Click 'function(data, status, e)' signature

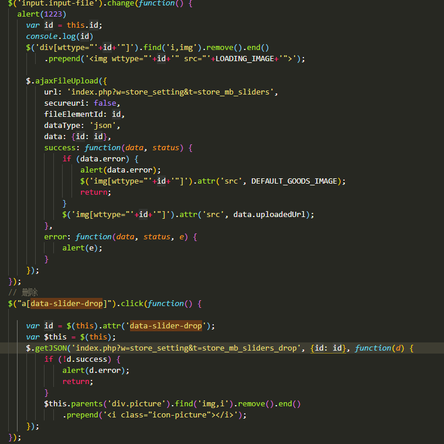132,237
